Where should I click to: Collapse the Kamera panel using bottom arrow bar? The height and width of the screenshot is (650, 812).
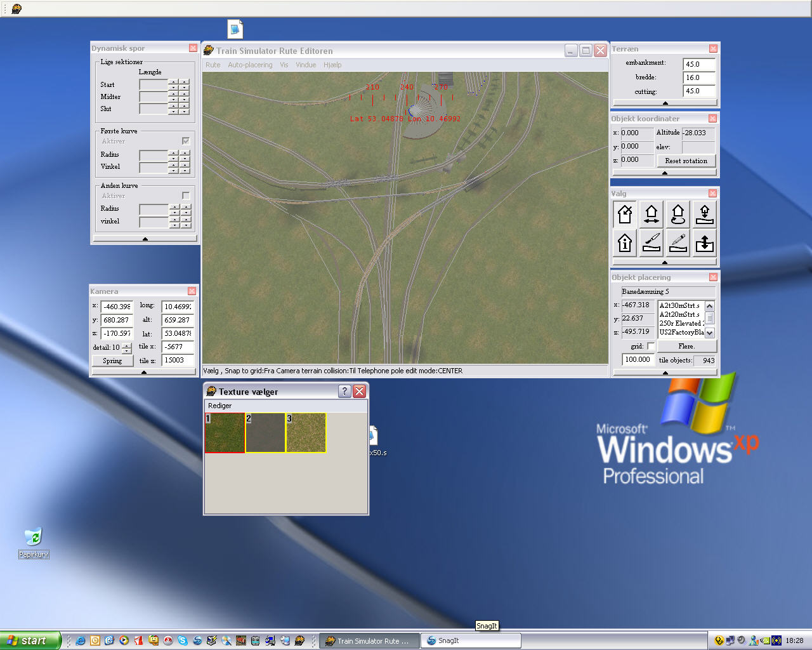click(x=143, y=372)
